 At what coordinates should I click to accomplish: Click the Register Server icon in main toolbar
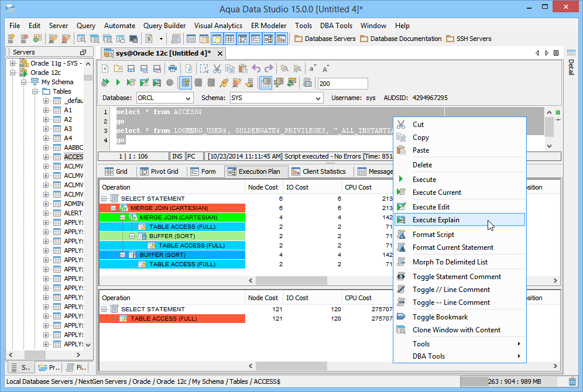11,39
